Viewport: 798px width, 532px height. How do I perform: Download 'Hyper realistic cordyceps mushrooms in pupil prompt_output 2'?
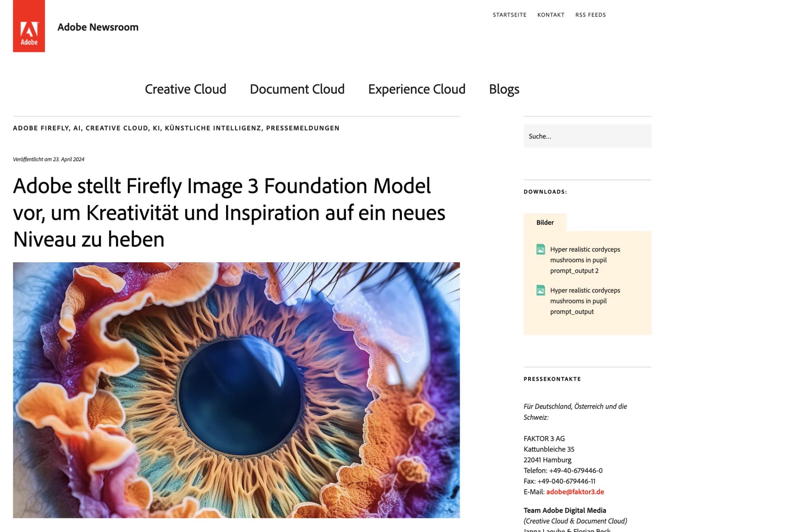[585, 260]
